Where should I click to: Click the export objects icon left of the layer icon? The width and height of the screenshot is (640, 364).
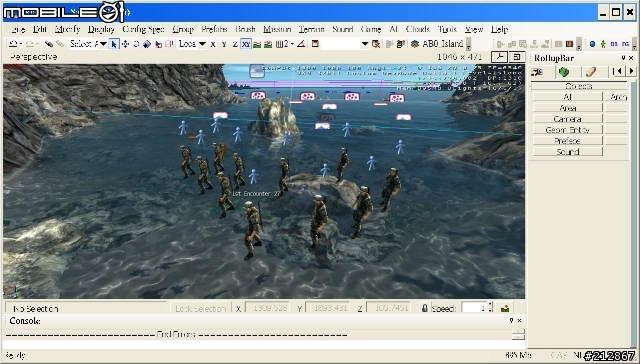pyautogui.click(x=400, y=44)
